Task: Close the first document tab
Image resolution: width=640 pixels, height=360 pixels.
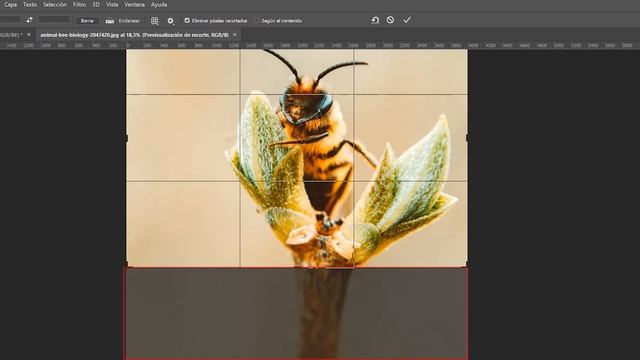Action: (x=29, y=35)
